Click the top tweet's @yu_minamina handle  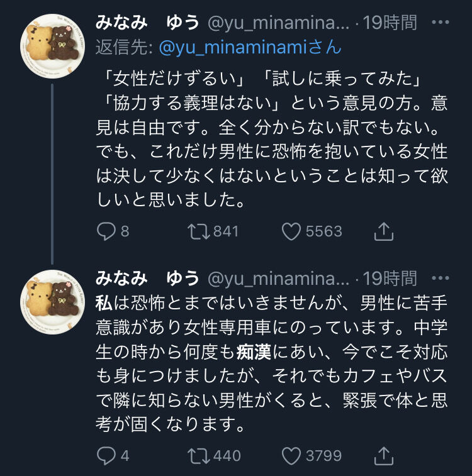278,23
